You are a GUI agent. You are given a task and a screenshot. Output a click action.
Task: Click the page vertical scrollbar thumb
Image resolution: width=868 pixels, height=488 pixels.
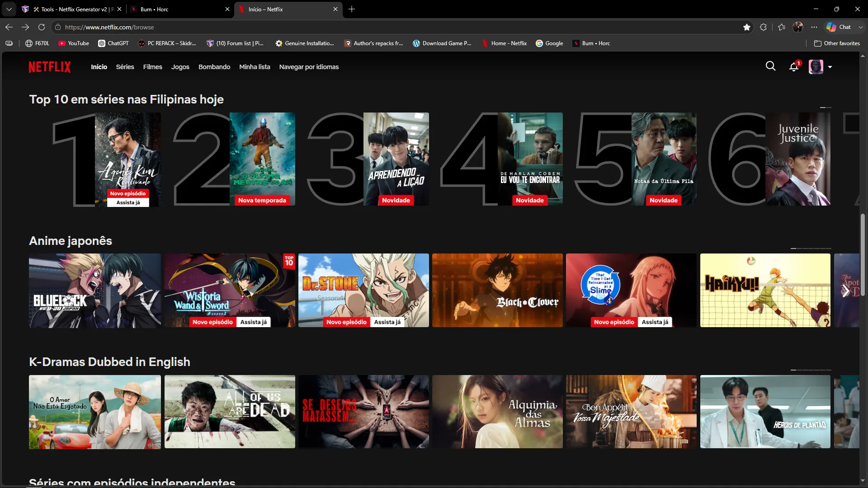click(x=863, y=255)
